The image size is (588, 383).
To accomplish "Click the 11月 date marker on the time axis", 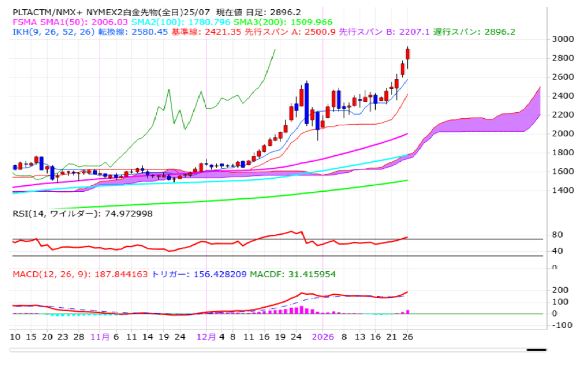I will pyautogui.click(x=100, y=337).
